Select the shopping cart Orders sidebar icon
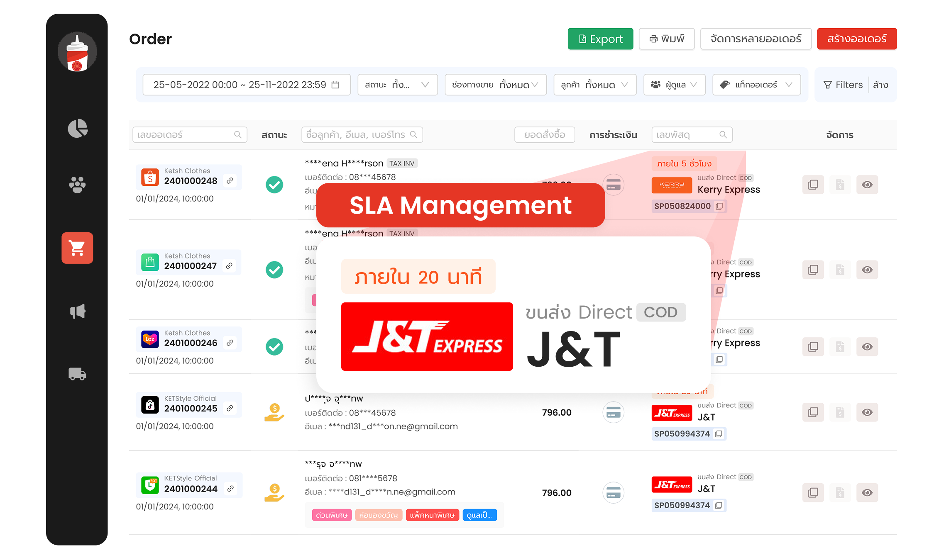 78,248
